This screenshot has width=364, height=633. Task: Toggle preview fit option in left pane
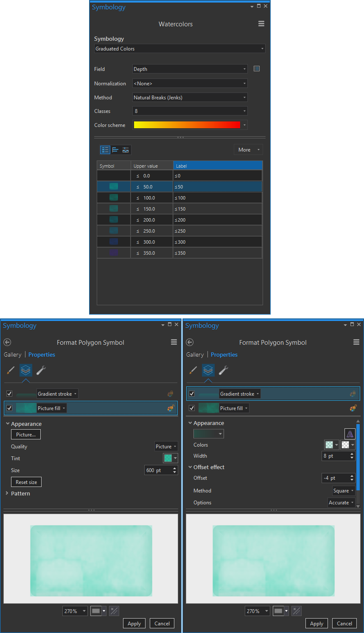click(114, 611)
